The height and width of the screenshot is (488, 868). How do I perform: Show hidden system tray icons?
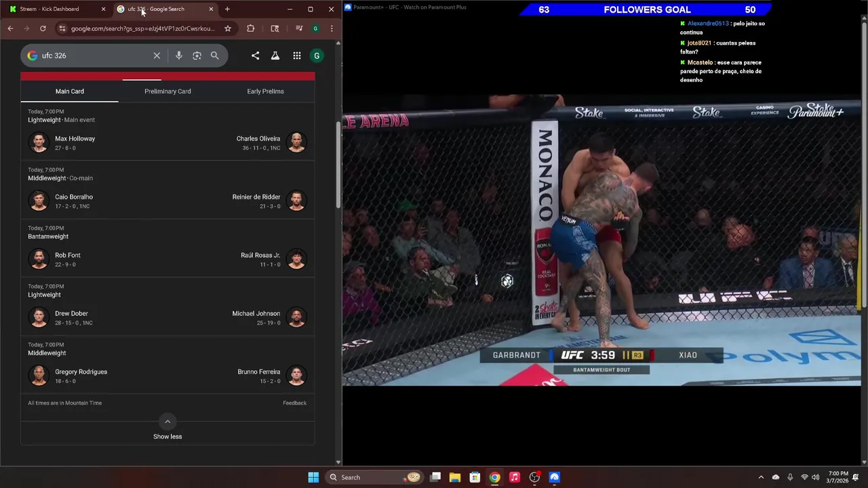[761, 477]
